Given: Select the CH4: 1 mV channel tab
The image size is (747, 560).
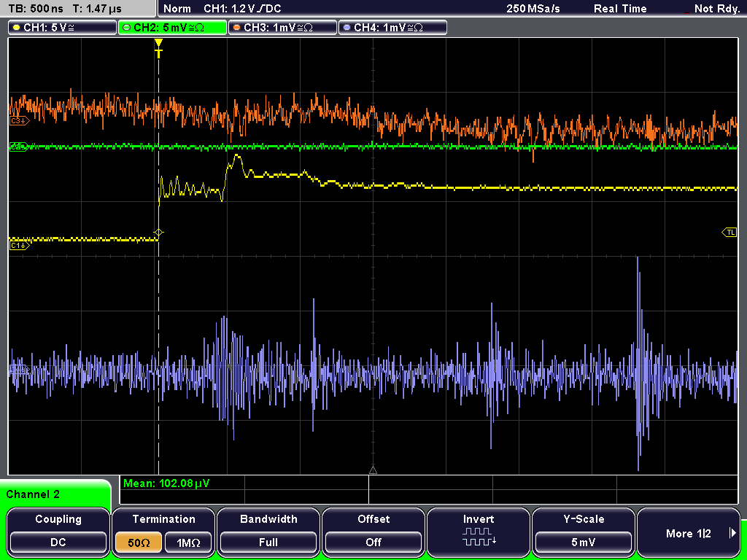Looking at the screenshot, I should coord(392,28).
